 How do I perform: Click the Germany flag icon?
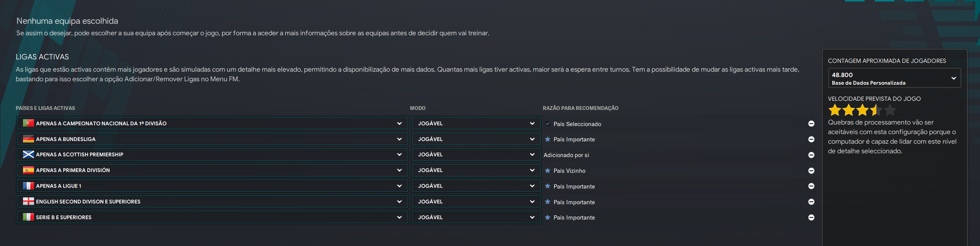(x=28, y=139)
